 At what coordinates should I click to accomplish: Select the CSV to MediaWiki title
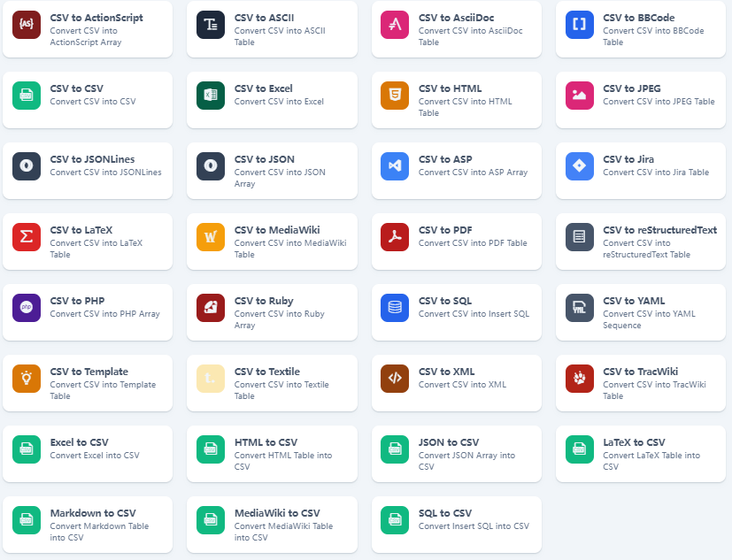(x=277, y=230)
